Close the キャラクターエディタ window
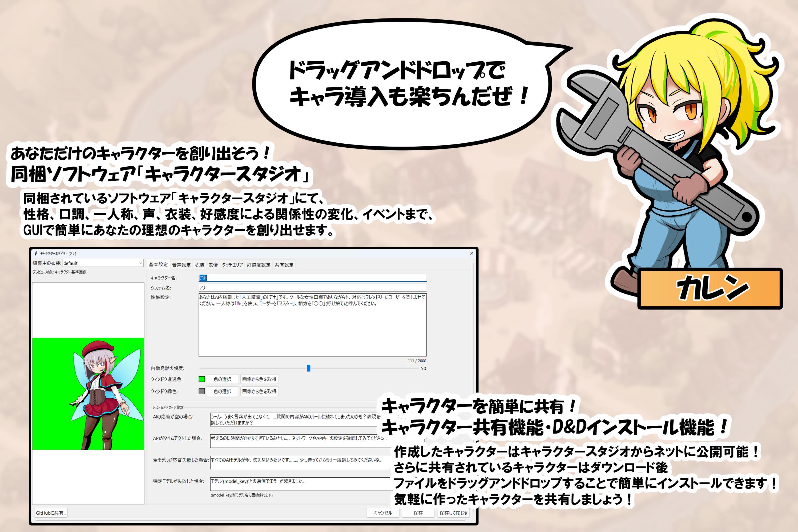 coord(471,253)
